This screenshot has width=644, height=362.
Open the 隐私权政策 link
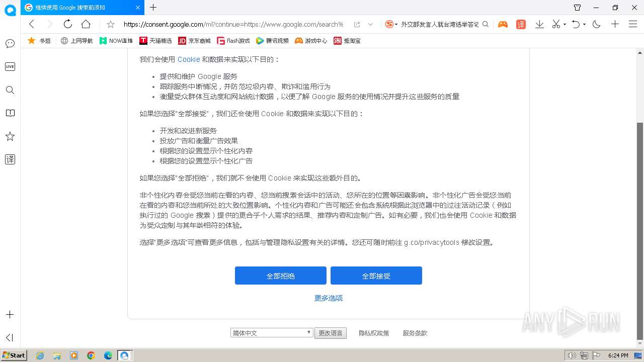[x=374, y=333]
